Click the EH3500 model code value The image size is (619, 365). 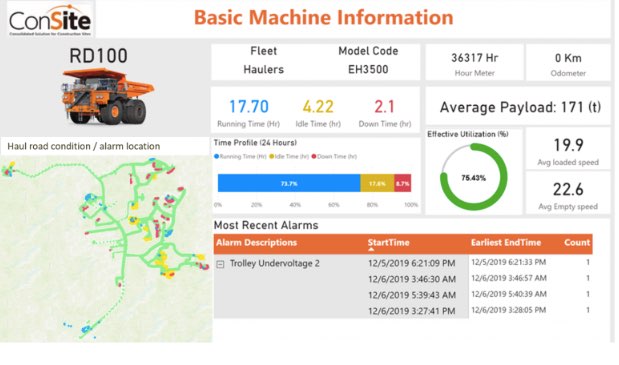coord(368,69)
